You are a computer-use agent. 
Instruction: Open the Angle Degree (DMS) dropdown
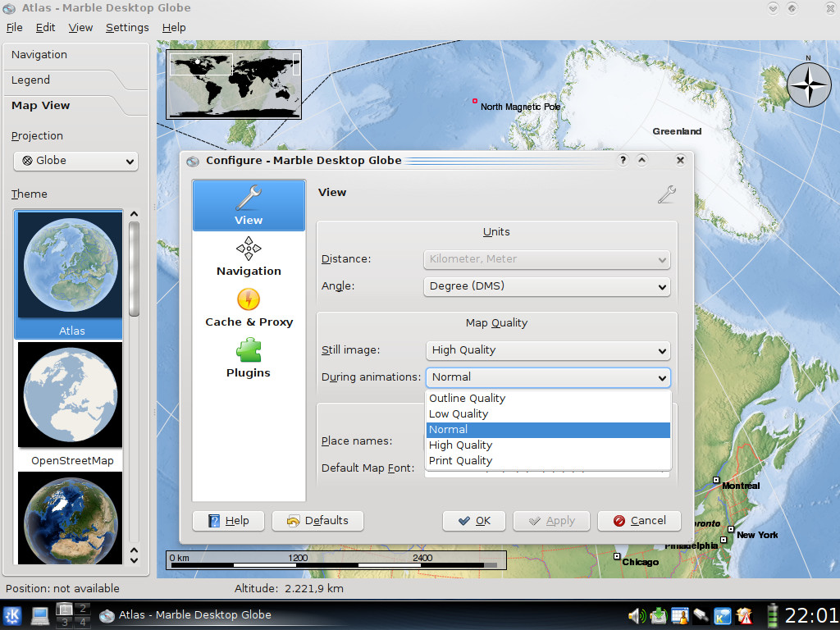[547, 286]
